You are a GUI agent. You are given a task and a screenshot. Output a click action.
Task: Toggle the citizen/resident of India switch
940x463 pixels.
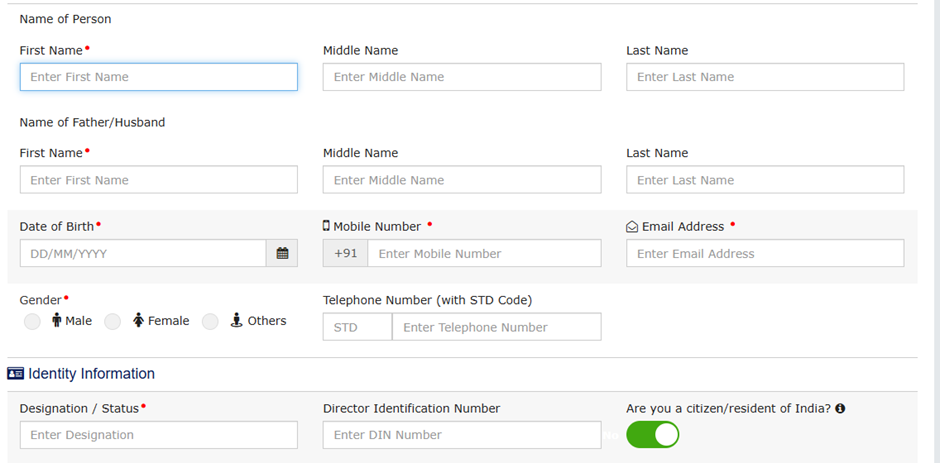pos(652,435)
